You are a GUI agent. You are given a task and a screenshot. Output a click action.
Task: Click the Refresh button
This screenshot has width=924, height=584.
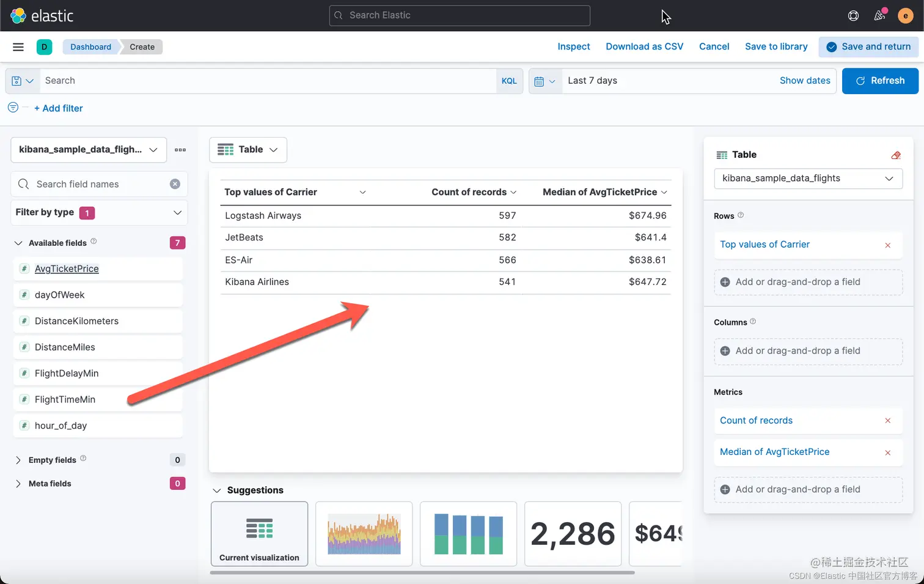tap(880, 81)
